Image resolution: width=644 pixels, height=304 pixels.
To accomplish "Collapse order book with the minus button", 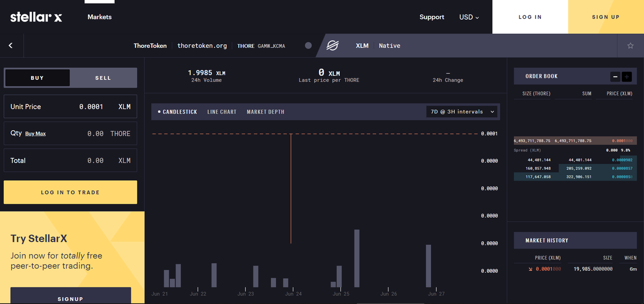I will 615,77.
